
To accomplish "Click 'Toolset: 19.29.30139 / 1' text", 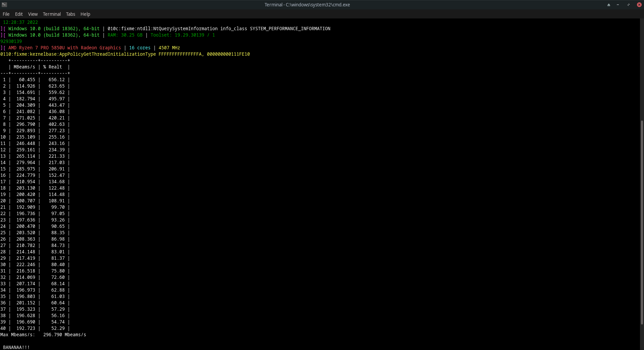I will (183, 35).
